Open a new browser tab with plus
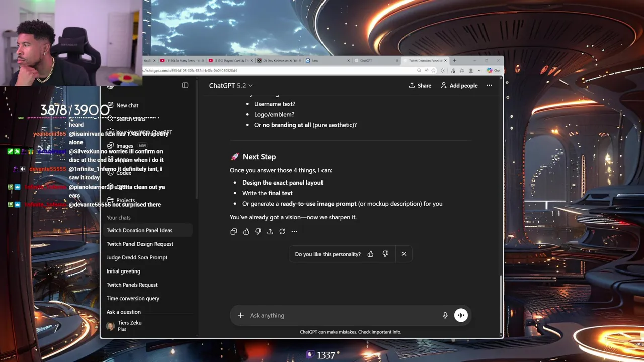Image resolution: width=644 pixels, height=362 pixels. pyautogui.click(x=454, y=60)
